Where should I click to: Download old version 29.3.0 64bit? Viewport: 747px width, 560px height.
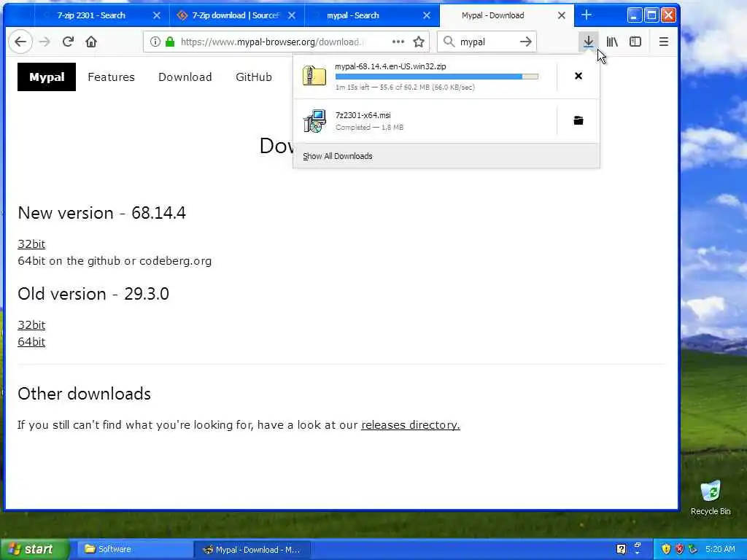tap(31, 342)
